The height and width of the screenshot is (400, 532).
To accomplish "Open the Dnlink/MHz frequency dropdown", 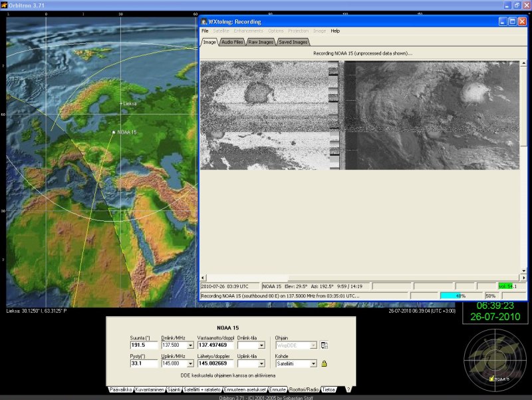I will (191, 345).
